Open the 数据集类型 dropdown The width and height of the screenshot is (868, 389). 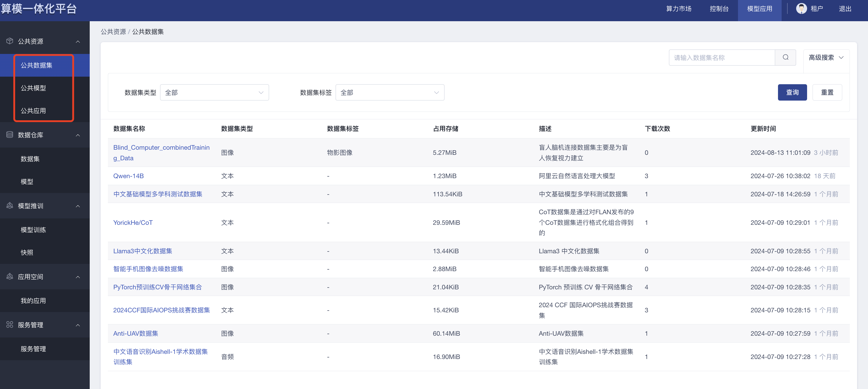(x=214, y=92)
